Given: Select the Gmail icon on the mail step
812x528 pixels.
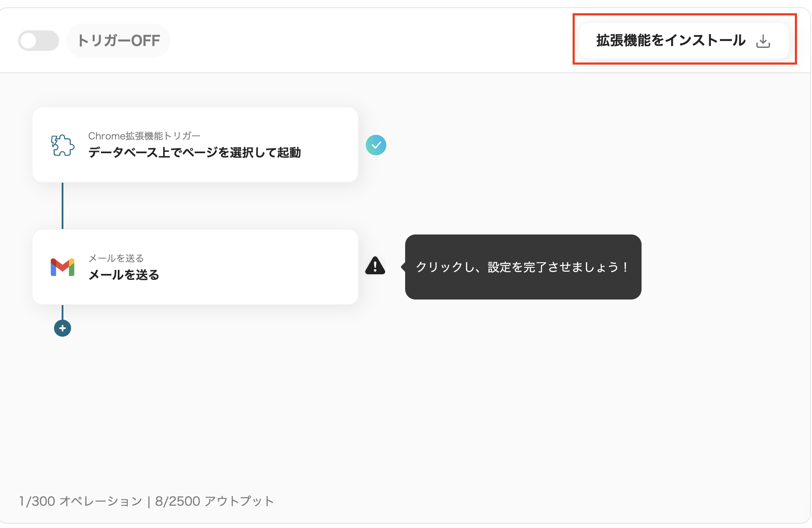Looking at the screenshot, I should click(x=62, y=267).
